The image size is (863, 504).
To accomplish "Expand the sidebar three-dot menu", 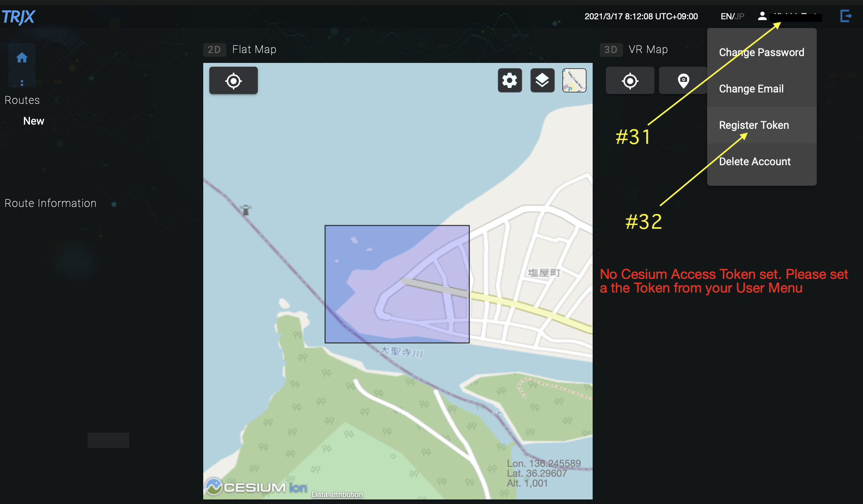I will coord(22,83).
